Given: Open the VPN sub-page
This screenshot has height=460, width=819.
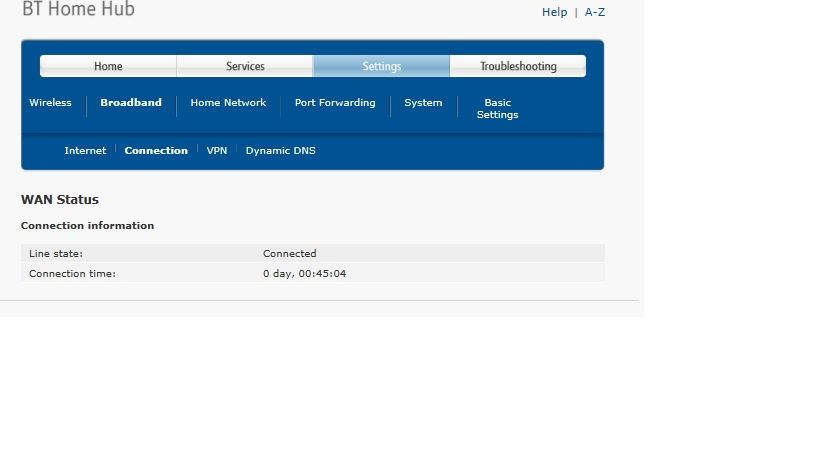Looking at the screenshot, I should 217,150.
